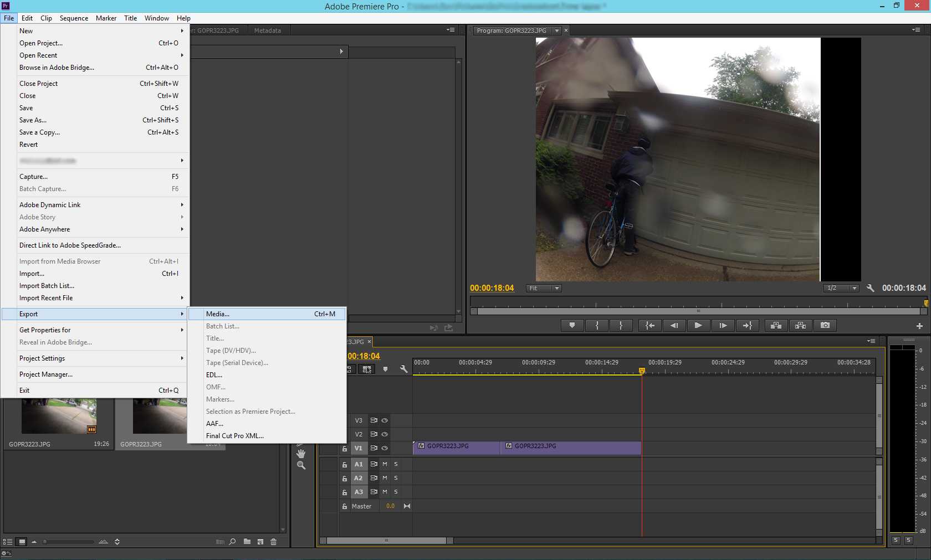
Task: Click the timeline horizontal zoom scrollbar
Action: tap(386, 541)
